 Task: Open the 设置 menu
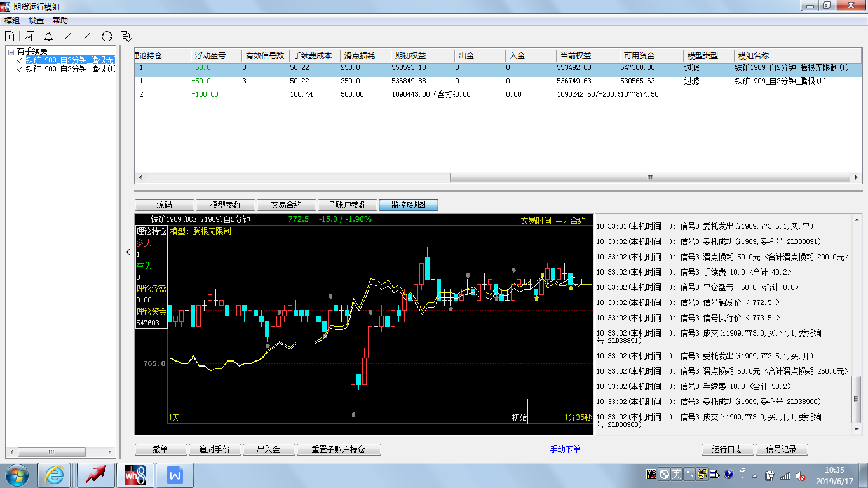(x=36, y=20)
